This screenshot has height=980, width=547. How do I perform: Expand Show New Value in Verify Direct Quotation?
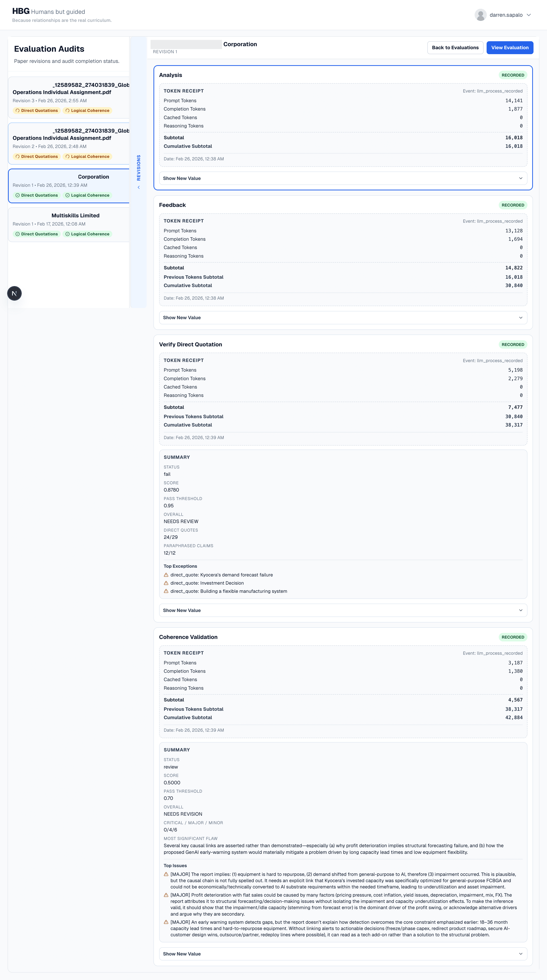tap(342, 610)
